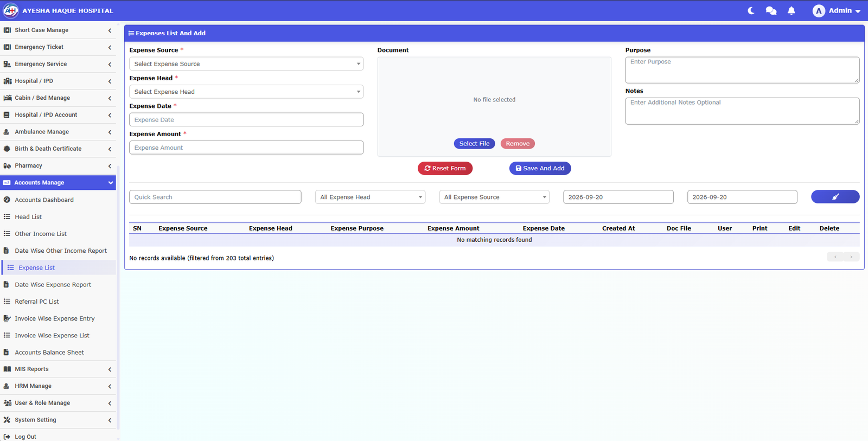868x441 pixels.
Task: Open the notifications bell
Action: click(x=792, y=11)
